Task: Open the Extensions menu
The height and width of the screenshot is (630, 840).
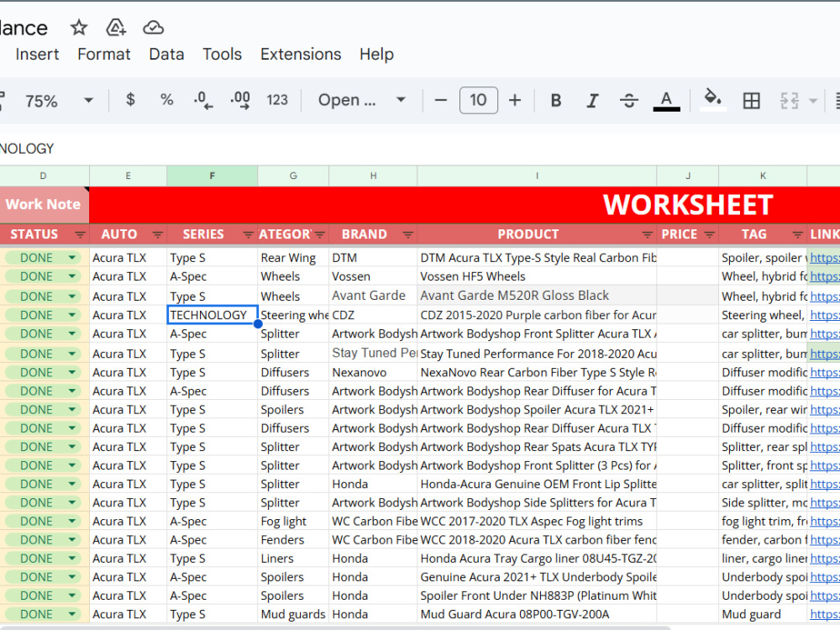Action: (x=301, y=54)
